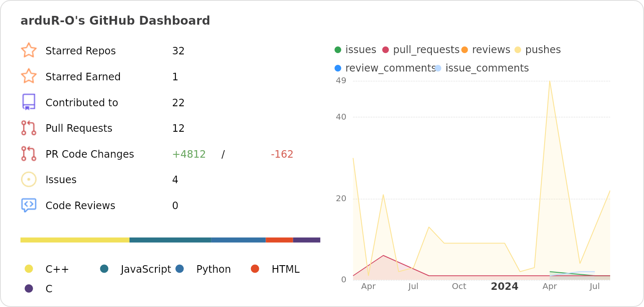This screenshot has width=644, height=307.
Task: Click the teal JavaScript segment of language bar
Action: [170, 240]
